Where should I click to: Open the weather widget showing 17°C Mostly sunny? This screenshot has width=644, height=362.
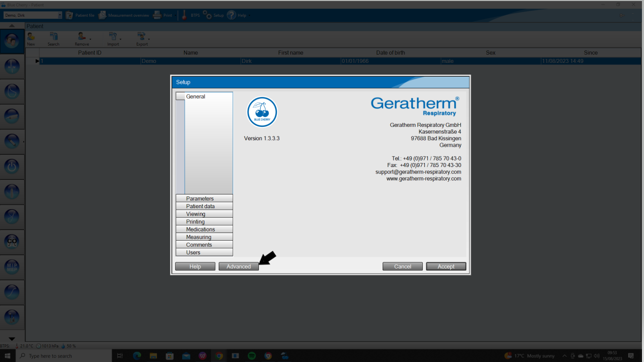(529, 356)
